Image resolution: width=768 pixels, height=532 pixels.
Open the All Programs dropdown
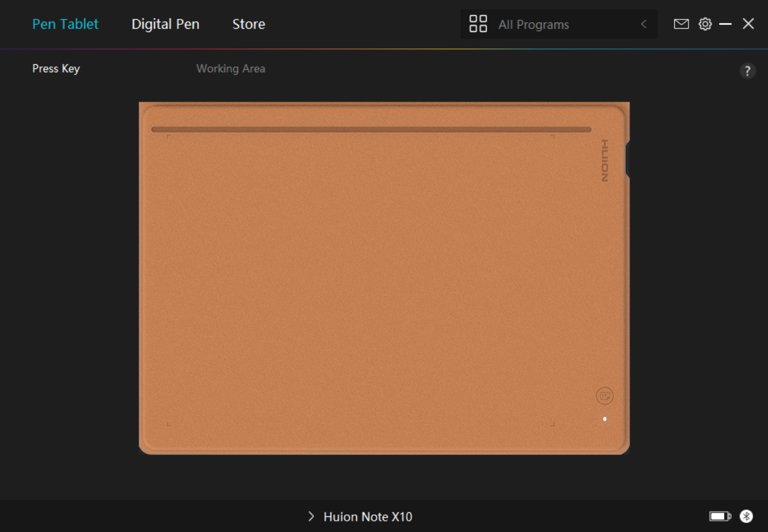558,24
